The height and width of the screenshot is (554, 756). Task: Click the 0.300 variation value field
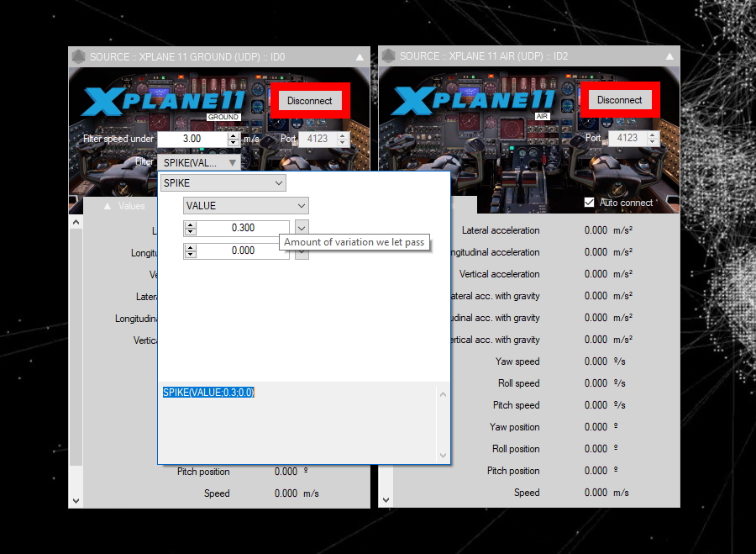(243, 228)
